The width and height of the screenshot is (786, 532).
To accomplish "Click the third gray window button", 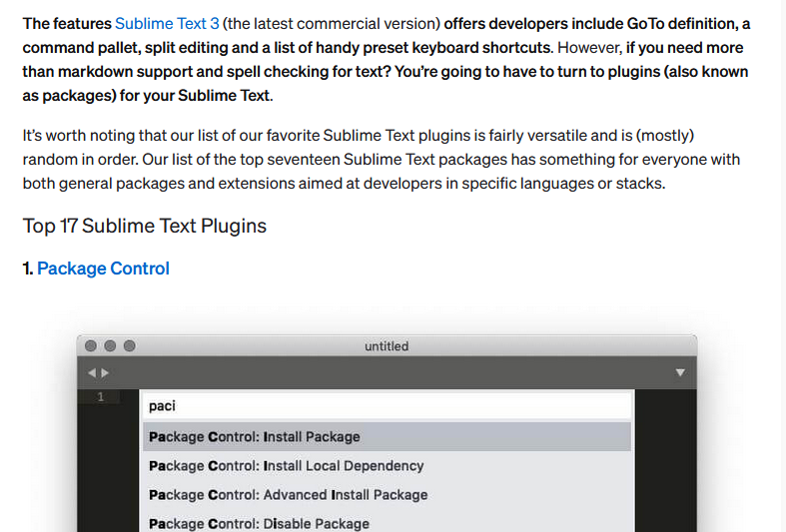I will 129,346.
